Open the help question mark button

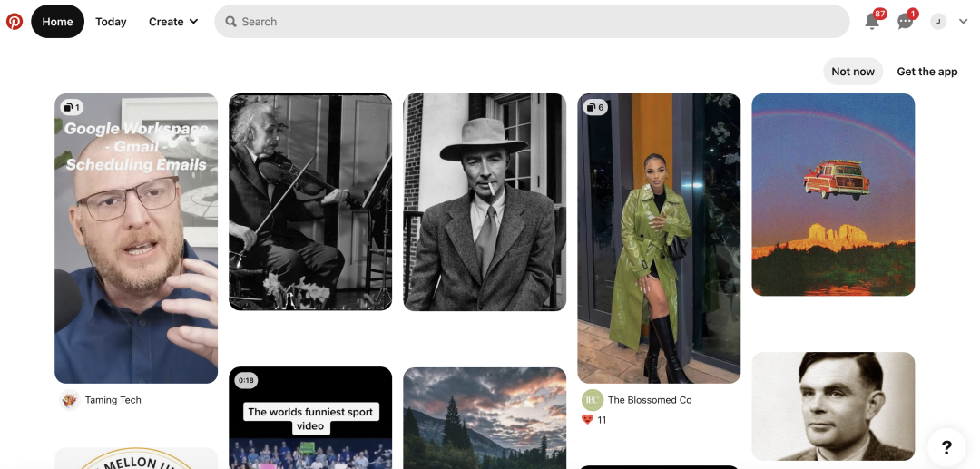click(x=946, y=447)
